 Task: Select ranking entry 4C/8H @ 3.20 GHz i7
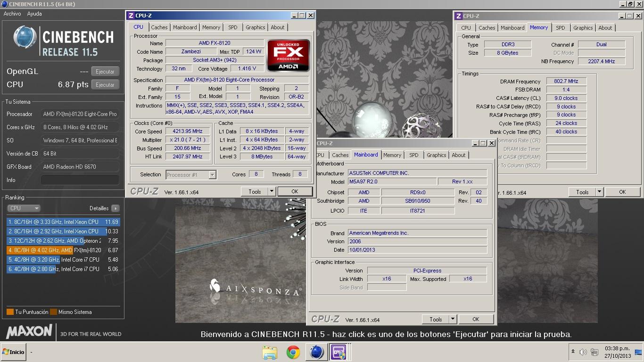pos(63,260)
